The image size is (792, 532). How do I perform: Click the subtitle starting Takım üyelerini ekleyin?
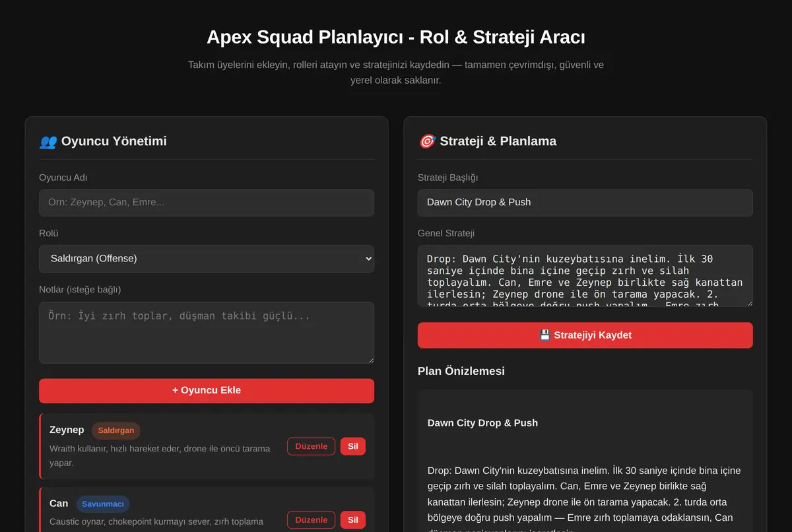[x=396, y=73]
